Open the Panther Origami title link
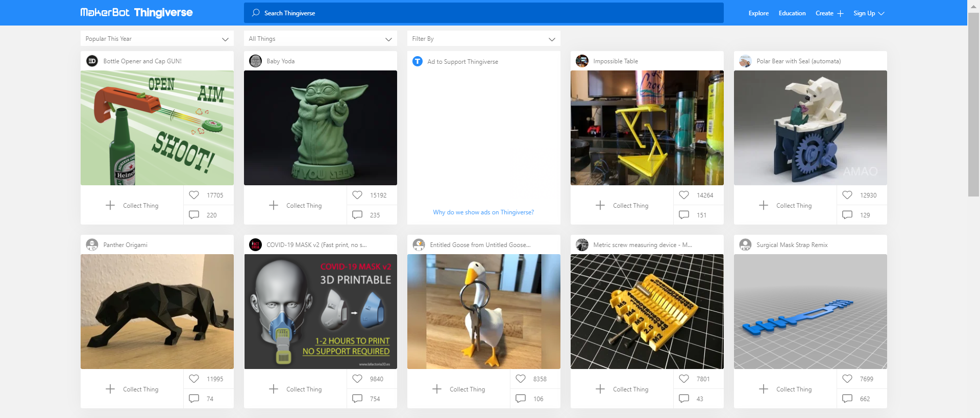Screen dimensions: 980x418 (125, 245)
